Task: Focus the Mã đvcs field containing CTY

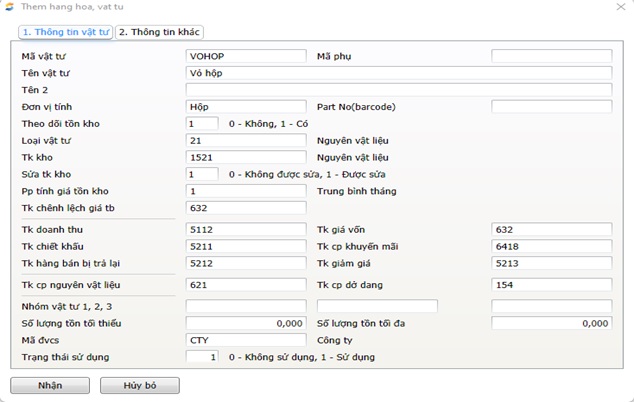Action: pyautogui.click(x=246, y=340)
